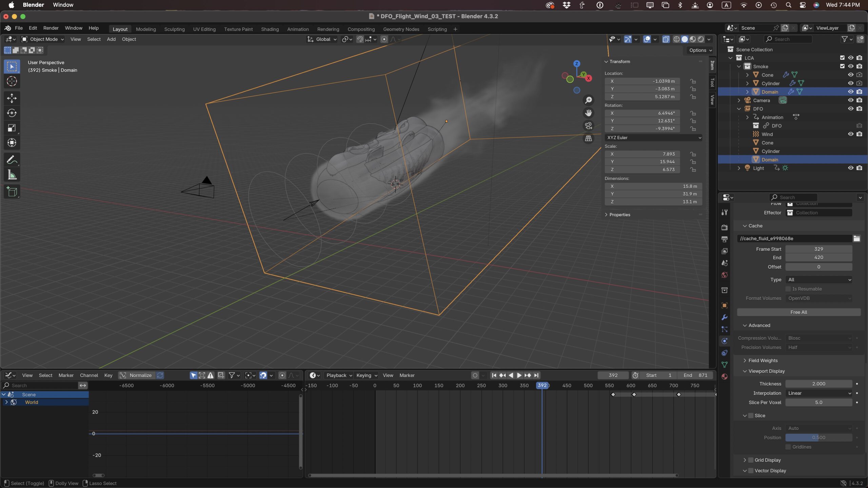The width and height of the screenshot is (868, 488).
Task: Enable Gridlines in the Slice settings
Action: pyautogui.click(x=788, y=447)
